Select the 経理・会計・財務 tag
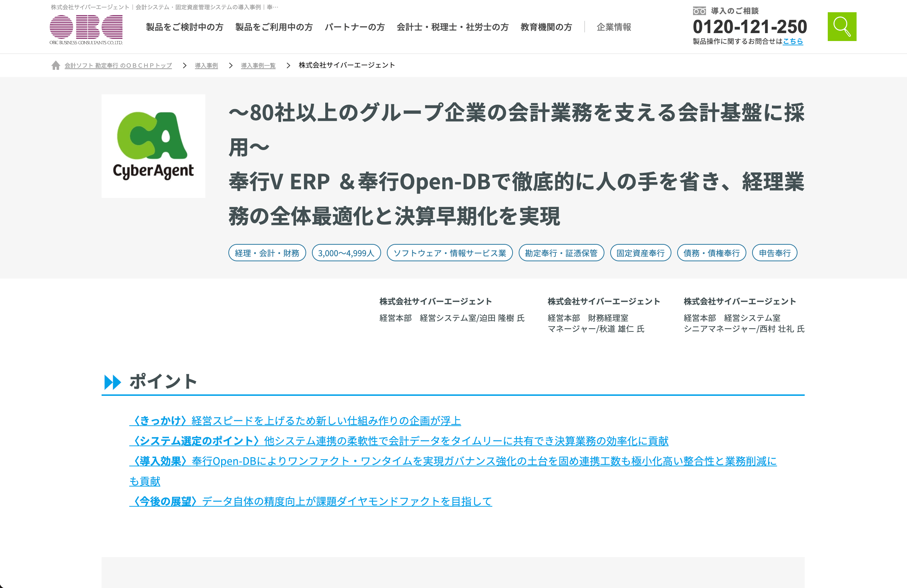 pos(267,253)
